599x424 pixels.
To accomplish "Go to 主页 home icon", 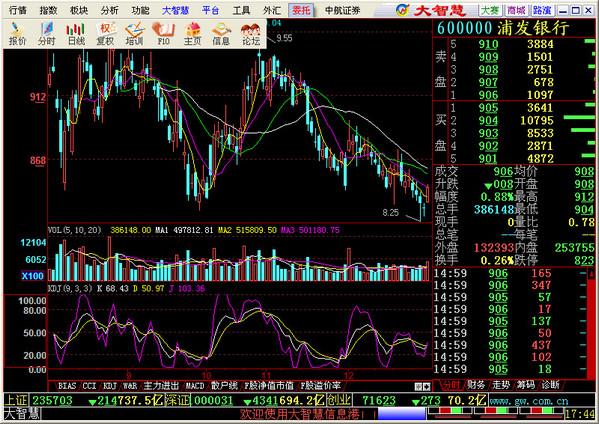I will (193, 34).
